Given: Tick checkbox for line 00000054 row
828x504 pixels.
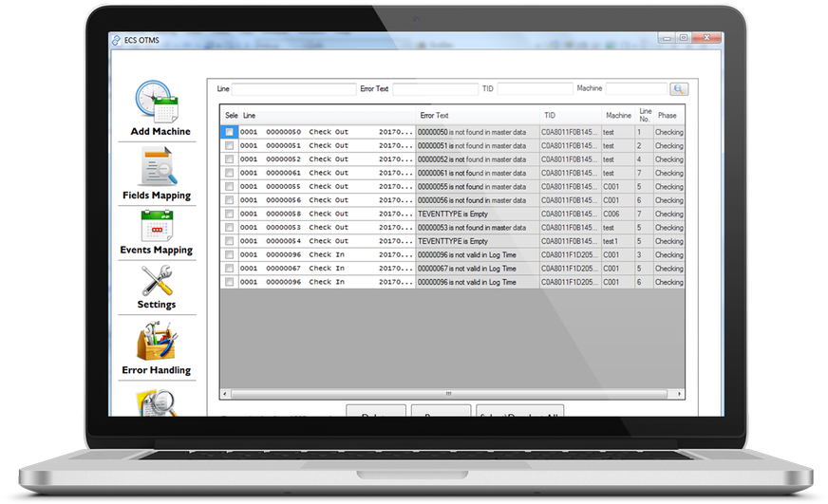Looking at the screenshot, I should [x=229, y=241].
